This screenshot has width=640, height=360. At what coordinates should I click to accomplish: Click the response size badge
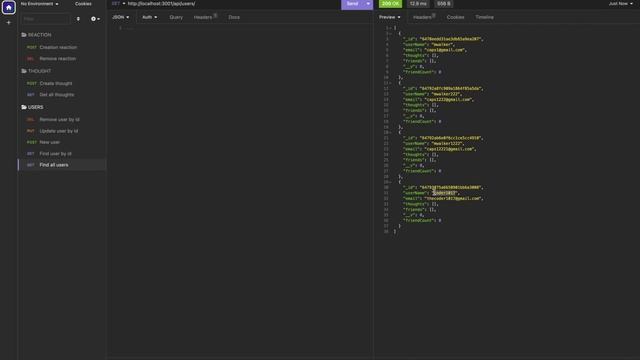tap(443, 4)
